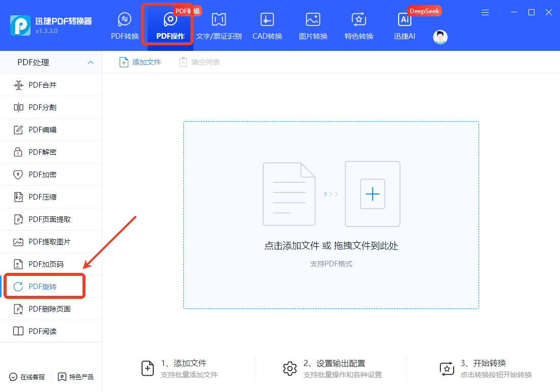The height and width of the screenshot is (392, 560).
Task: Open the 特色转换 tab
Action: pos(358,26)
